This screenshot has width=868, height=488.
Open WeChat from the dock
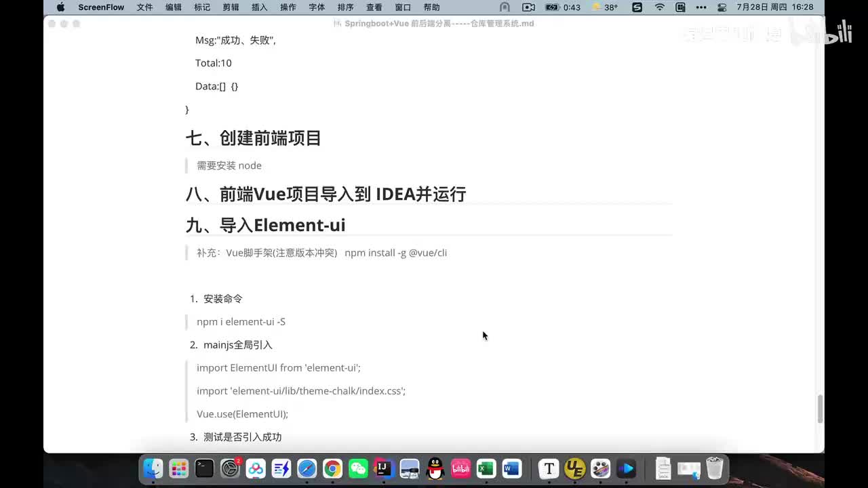click(358, 468)
